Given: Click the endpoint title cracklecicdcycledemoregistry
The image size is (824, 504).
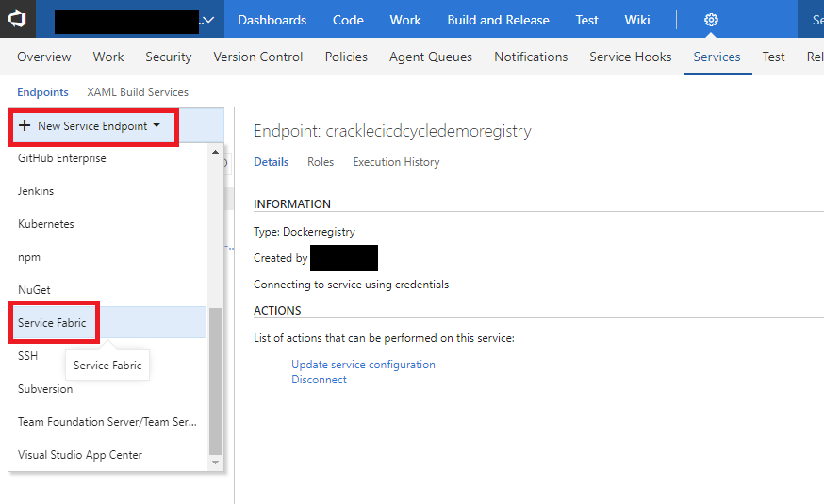Looking at the screenshot, I should pos(428,131).
